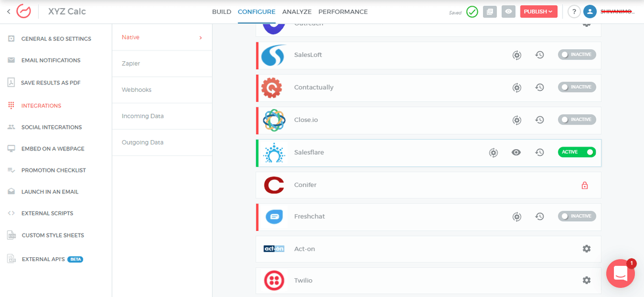View Salesflare mapped fields eye icon

tap(516, 153)
